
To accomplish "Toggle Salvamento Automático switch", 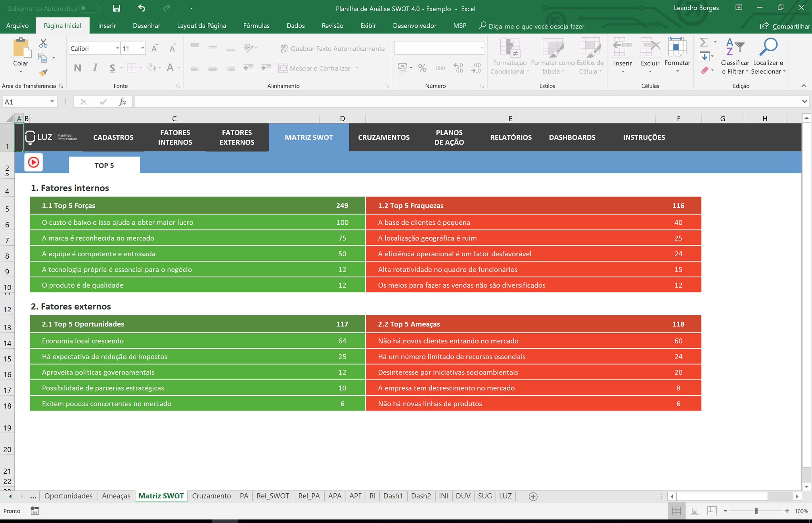I will coord(89,8).
